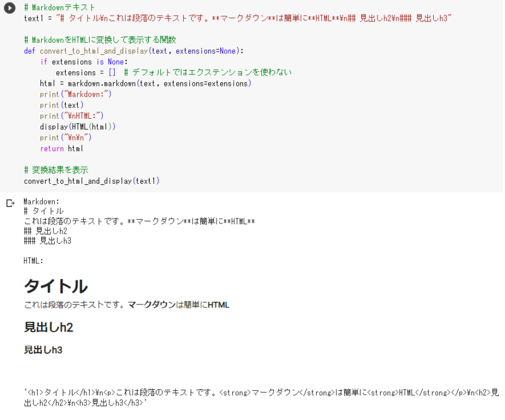Click the html = markdown.markdown line
Screen dimensions: 505x420
coord(145,83)
